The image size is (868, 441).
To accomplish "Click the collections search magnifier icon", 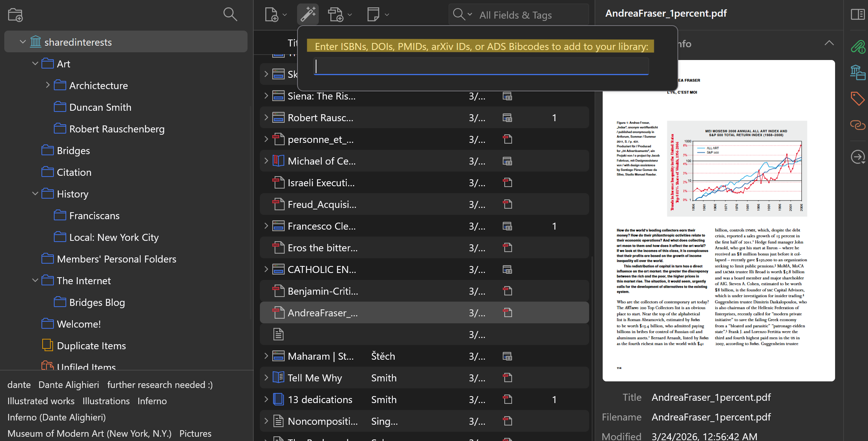I will [x=230, y=15].
